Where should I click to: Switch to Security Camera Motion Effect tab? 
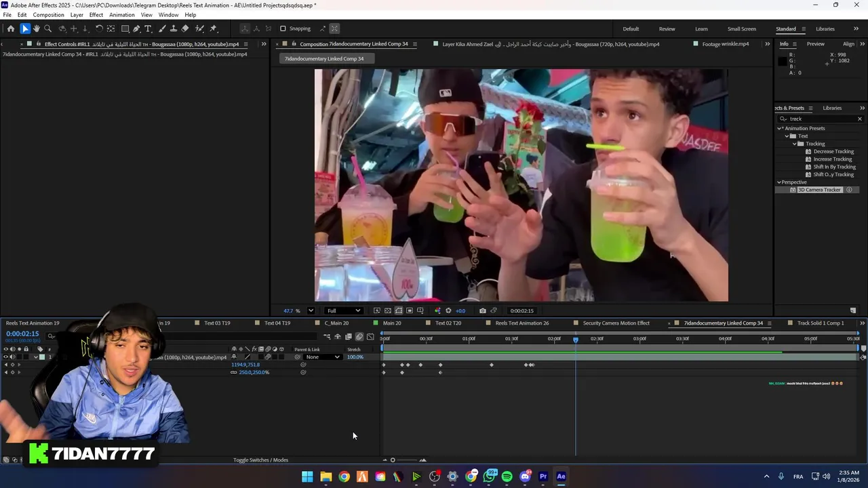click(x=616, y=323)
